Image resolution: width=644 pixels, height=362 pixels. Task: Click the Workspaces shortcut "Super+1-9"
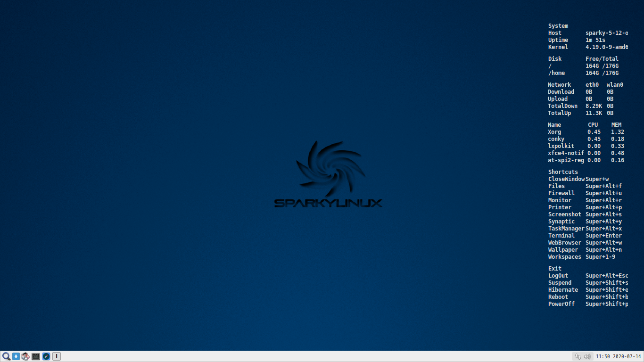(600, 257)
